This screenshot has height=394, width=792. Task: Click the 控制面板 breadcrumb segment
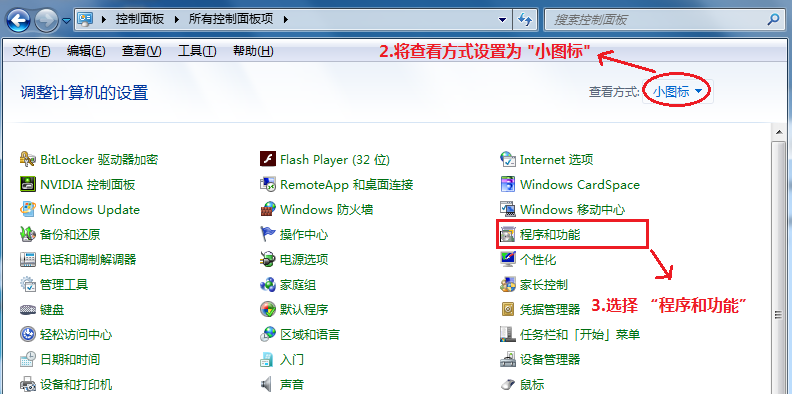[140, 20]
